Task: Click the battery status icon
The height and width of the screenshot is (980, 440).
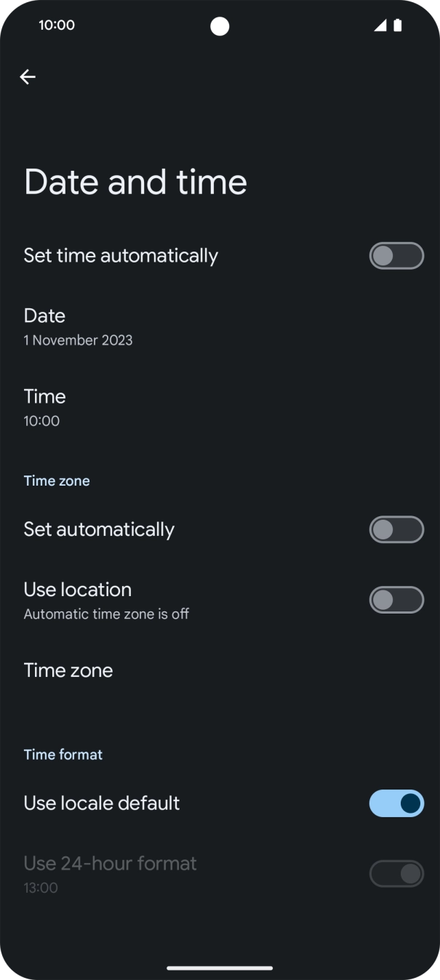Action: tap(397, 25)
